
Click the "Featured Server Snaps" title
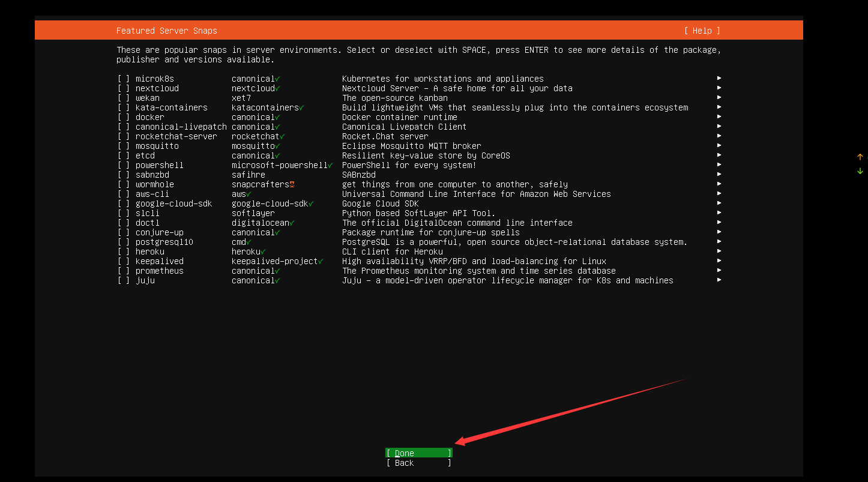click(x=167, y=31)
